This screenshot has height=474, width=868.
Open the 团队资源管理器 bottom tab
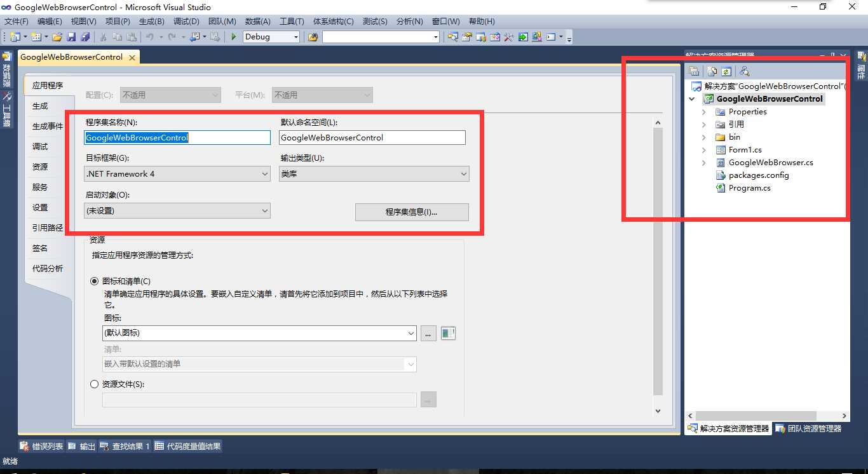point(809,429)
